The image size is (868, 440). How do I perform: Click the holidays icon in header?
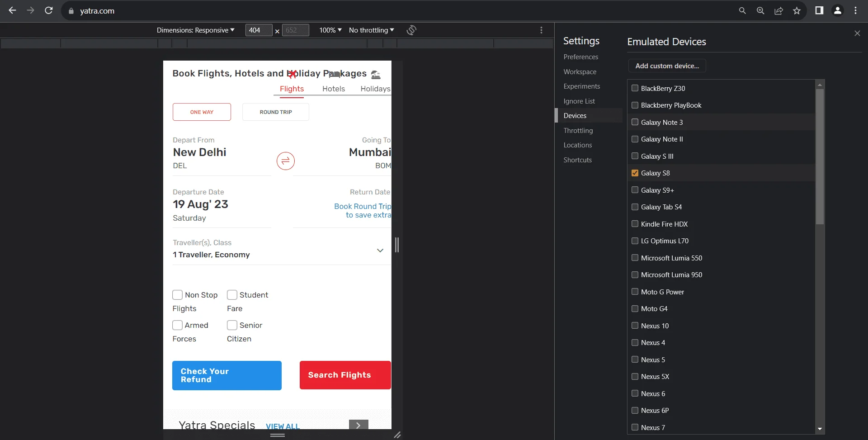coord(376,74)
